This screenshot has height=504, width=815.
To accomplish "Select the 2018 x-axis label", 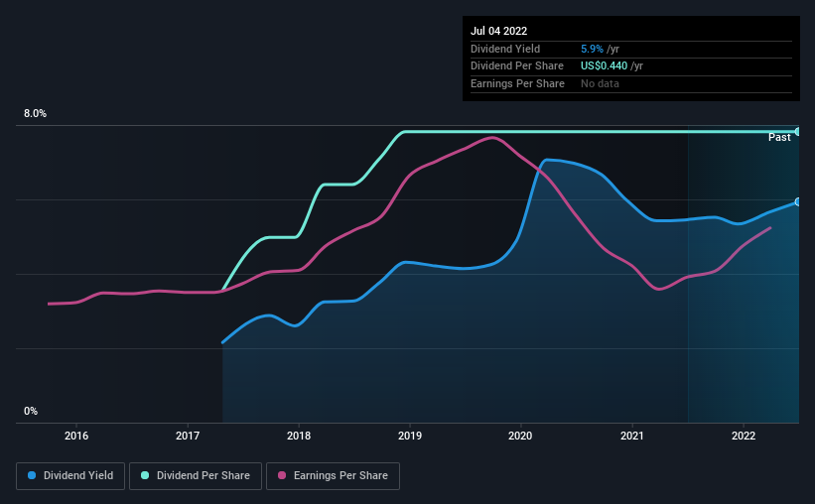I will (299, 436).
